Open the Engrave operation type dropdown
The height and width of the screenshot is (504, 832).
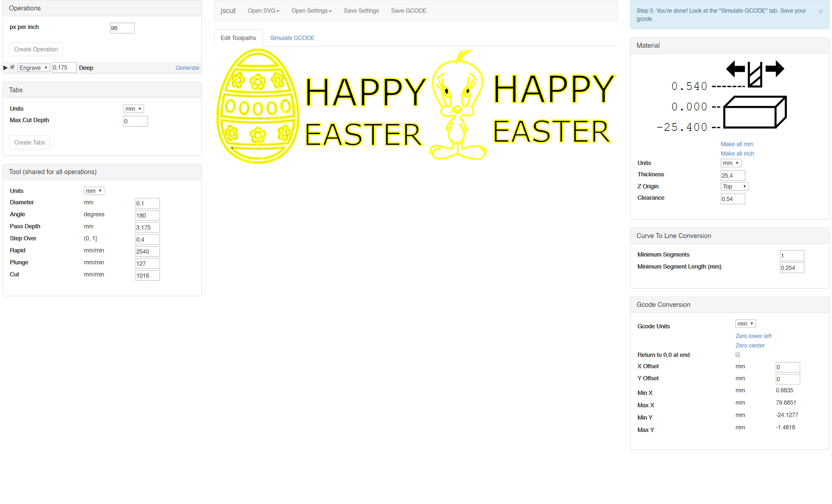pos(33,68)
